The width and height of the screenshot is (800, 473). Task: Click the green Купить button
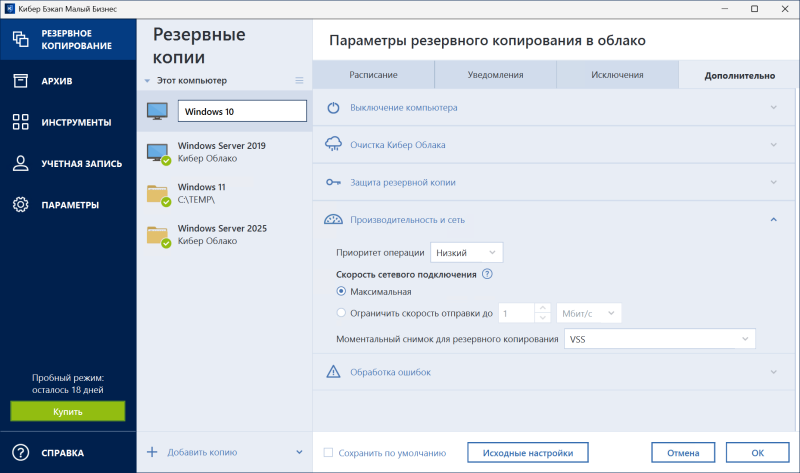click(68, 411)
